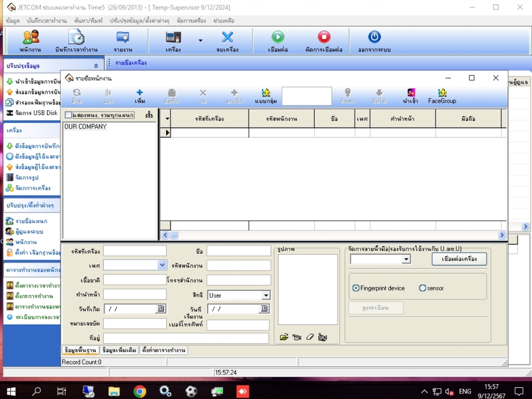Viewport: 532px width, 399px height.
Task: Click the department tree icon beside the checkbox
Action: click(149, 115)
